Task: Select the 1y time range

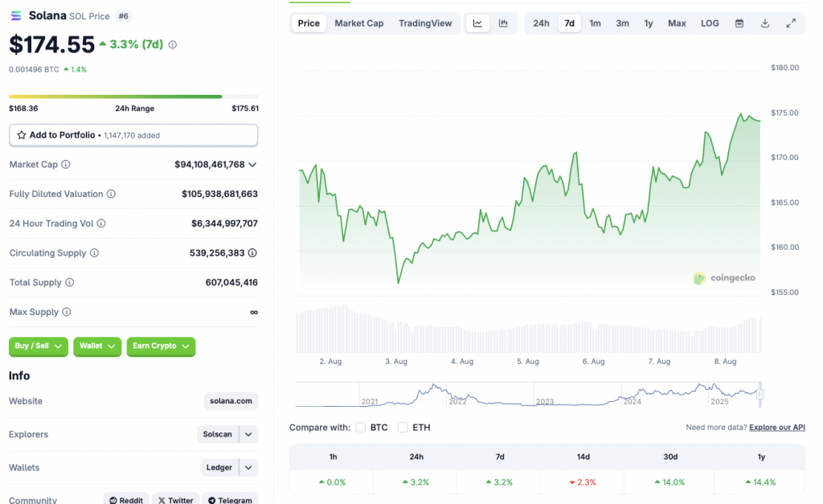Action: (x=649, y=23)
